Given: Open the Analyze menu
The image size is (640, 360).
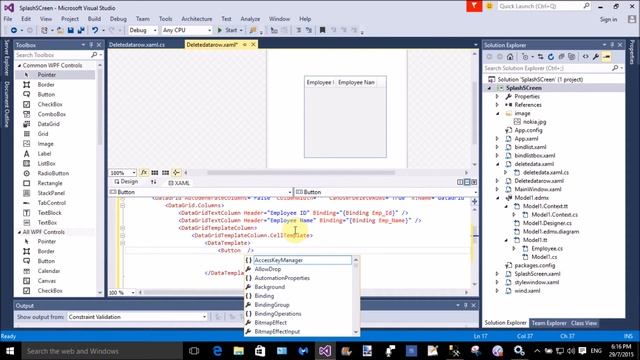Looking at the screenshot, I should [250, 19].
